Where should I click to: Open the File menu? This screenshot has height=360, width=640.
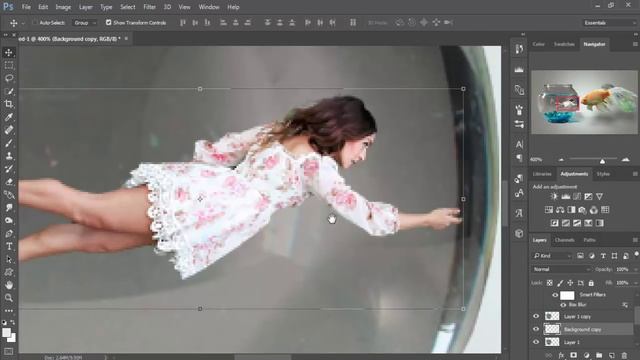click(26, 7)
